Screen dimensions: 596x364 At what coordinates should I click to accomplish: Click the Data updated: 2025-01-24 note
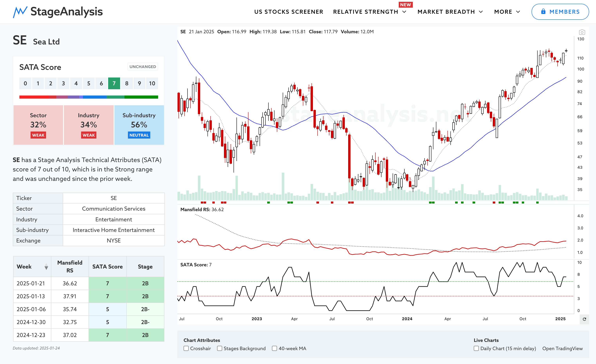point(36,348)
